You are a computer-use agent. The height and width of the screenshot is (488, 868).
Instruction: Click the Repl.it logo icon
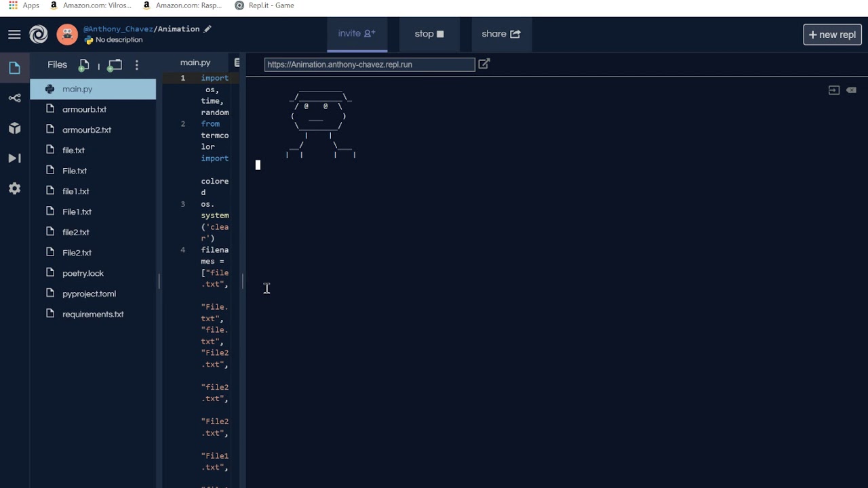[39, 35]
